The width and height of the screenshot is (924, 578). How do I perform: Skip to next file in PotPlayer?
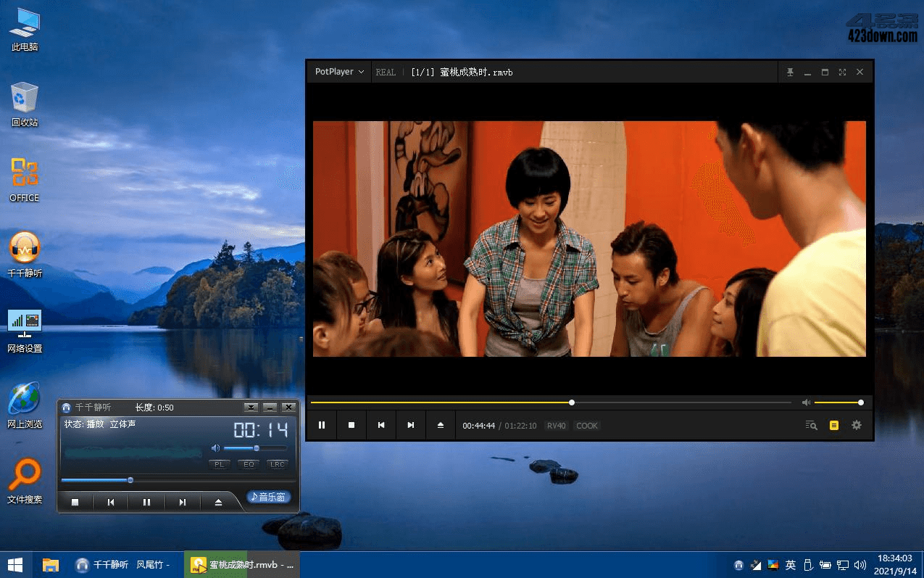point(411,425)
